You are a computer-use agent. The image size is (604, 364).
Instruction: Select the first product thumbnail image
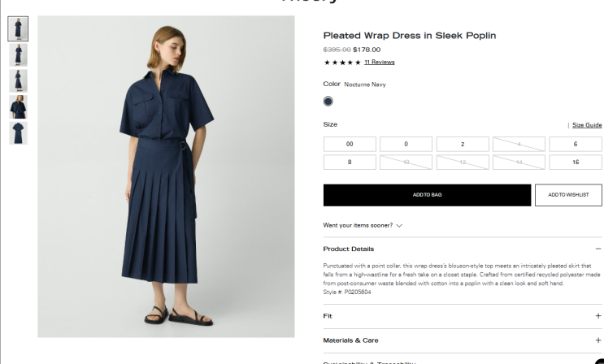pyautogui.click(x=18, y=28)
